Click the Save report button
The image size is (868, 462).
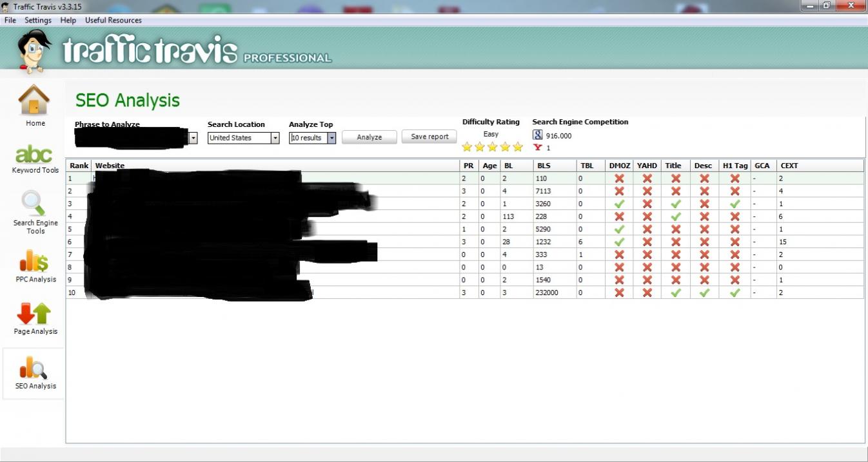coord(429,137)
